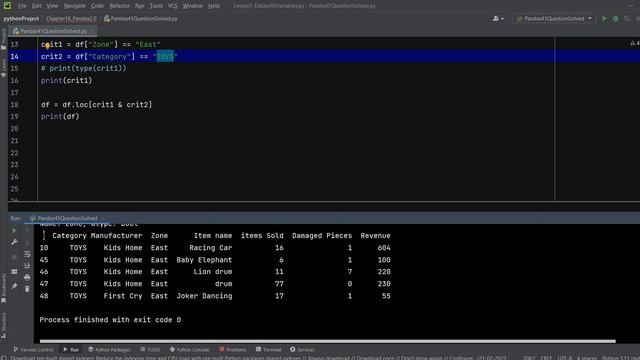This screenshot has width=640, height=360.
Task: Click the Clear All trash icon in the Run panel
Action: click(27, 289)
